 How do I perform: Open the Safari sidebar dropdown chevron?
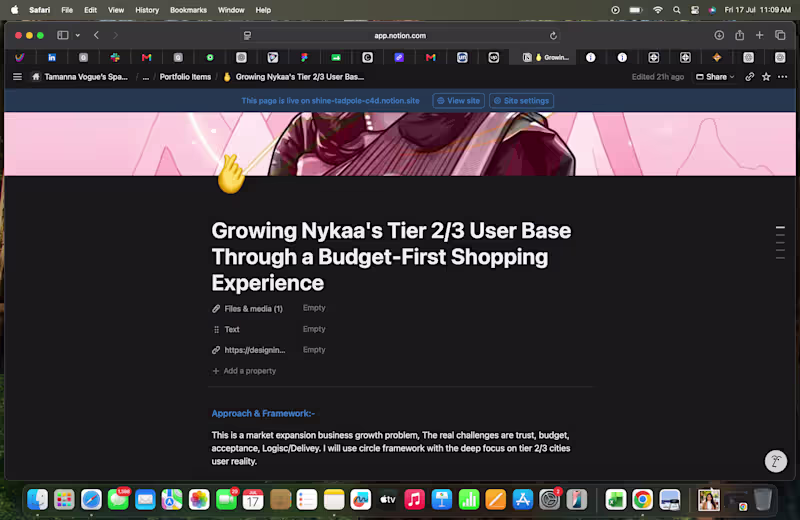click(78, 35)
